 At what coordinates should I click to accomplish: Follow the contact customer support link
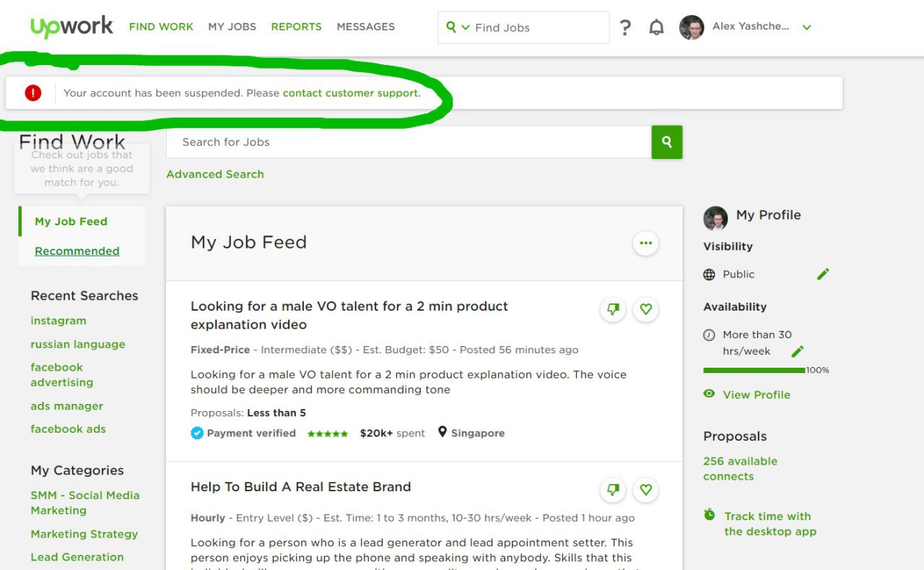point(352,93)
